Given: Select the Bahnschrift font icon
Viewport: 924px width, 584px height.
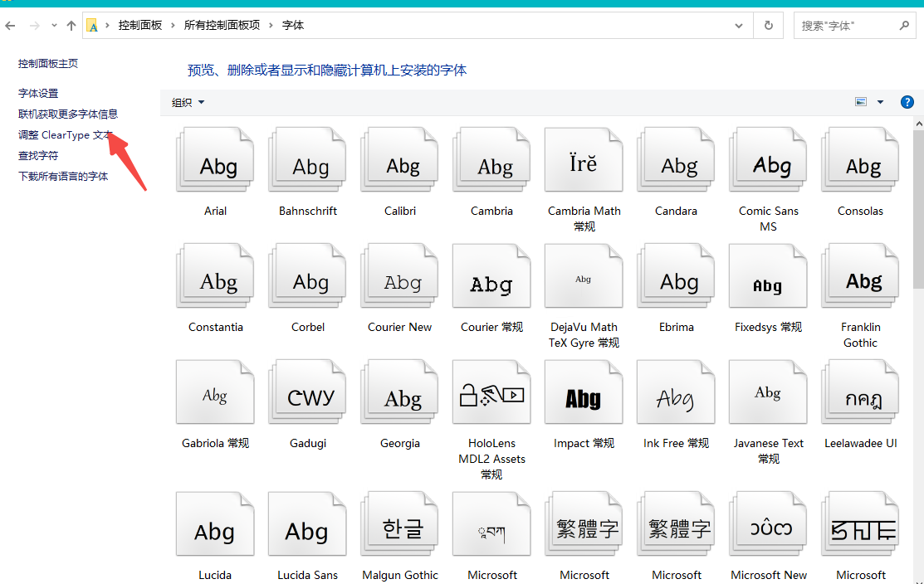Looking at the screenshot, I should (x=307, y=160).
